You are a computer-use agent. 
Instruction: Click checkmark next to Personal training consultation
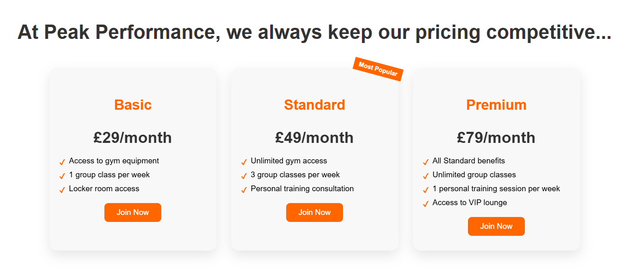tap(244, 190)
